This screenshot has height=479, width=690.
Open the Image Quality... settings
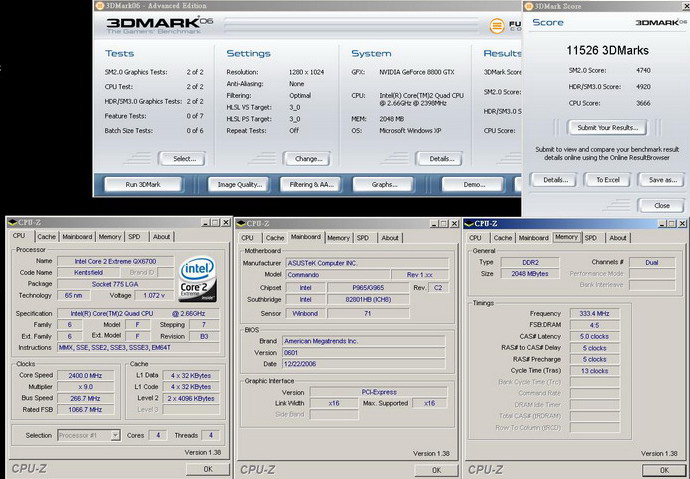pos(240,184)
